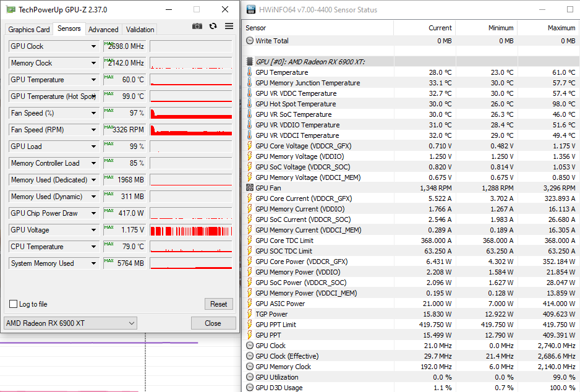This screenshot has height=392, width=580.
Task: Click the Current column header
Action: (425, 28)
